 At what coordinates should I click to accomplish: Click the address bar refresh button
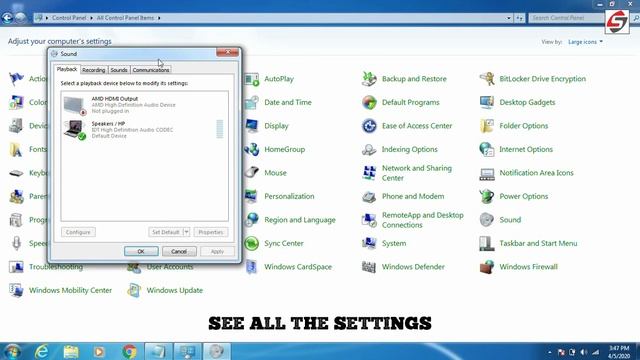519,18
